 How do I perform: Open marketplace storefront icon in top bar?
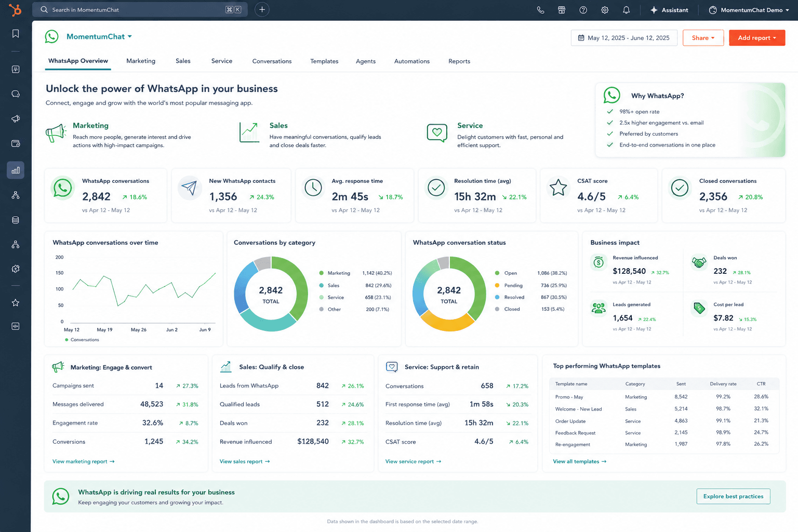pyautogui.click(x=562, y=10)
